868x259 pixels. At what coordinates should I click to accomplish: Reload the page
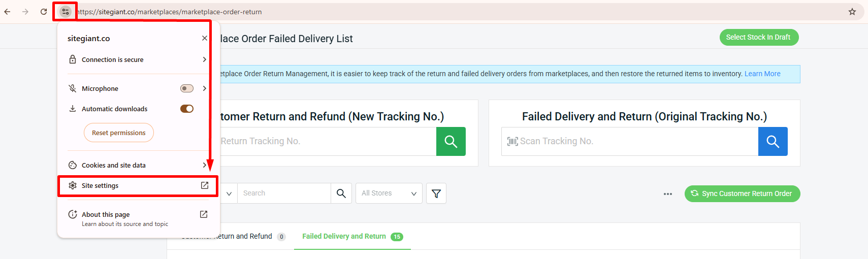(44, 12)
